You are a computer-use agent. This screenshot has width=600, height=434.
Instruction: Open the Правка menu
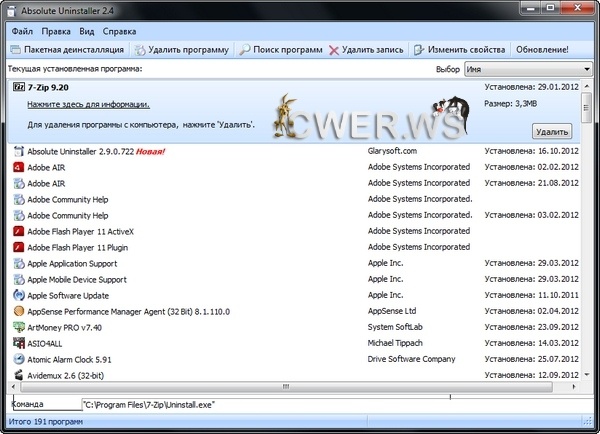pos(56,31)
